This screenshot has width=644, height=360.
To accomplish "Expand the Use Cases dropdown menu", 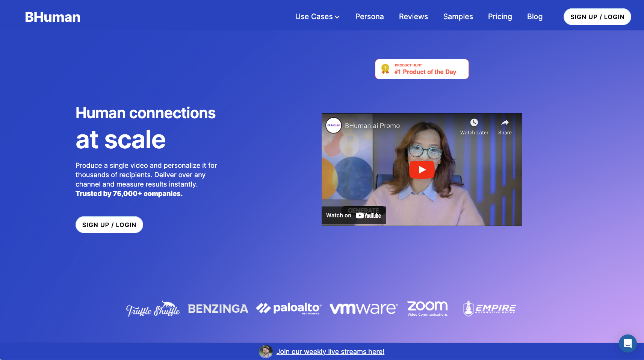I will 317,17.
